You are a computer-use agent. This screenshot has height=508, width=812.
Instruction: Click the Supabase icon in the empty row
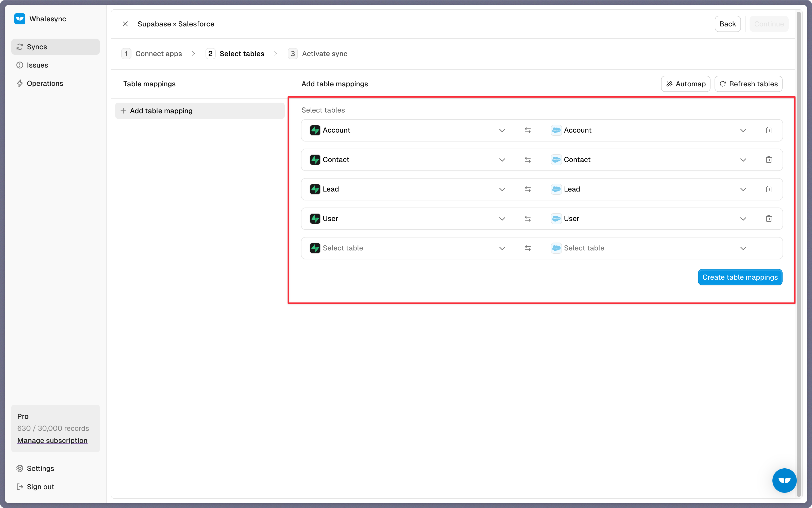click(315, 248)
